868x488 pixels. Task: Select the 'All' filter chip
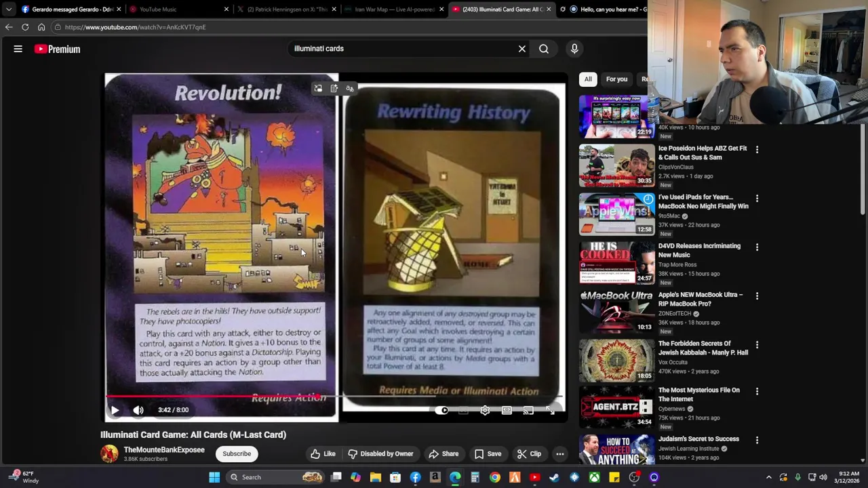[x=588, y=79]
